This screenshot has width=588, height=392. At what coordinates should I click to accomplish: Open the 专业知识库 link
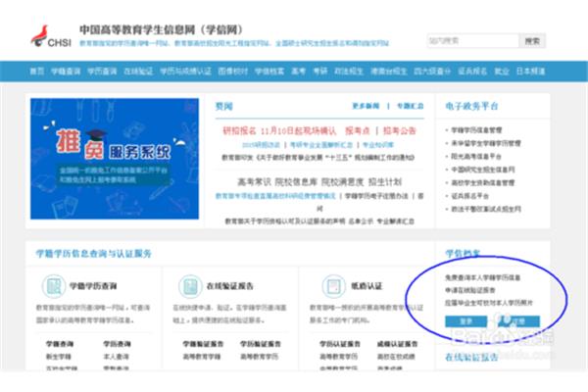tap(378, 145)
